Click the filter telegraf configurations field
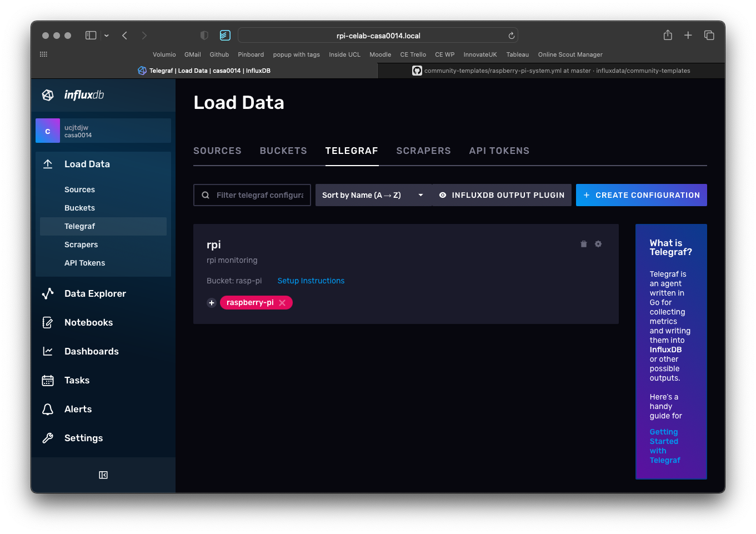This screenshot has width=756, height=534. [x=252, y=195]
